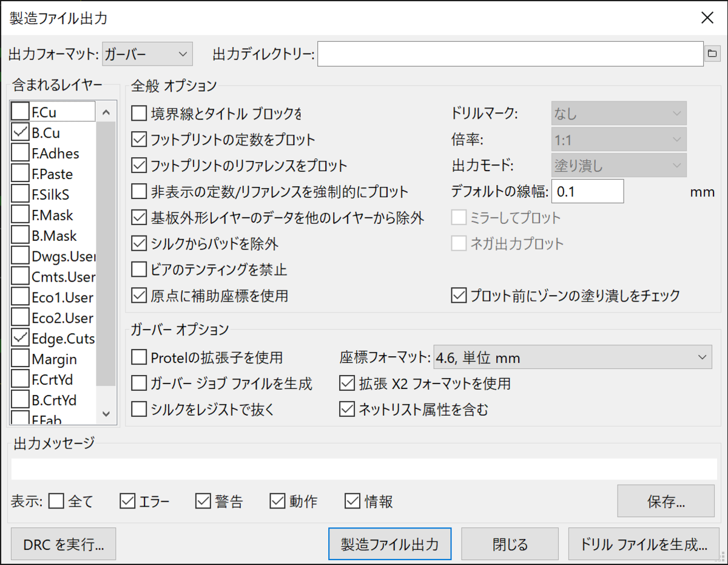Click the デフォルトの線幅 input field

pyautogui.click(x=587, y=192)
